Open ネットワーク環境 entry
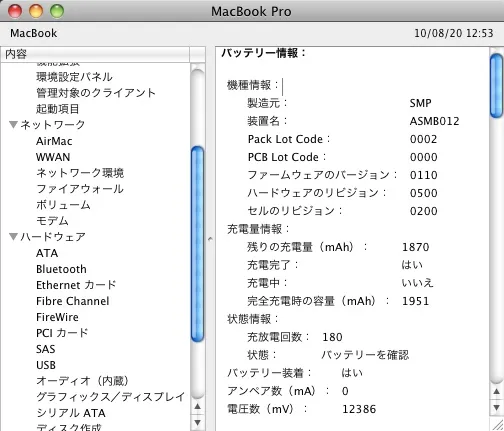The height and width of the screenshot is (431, 504). [80, 173]
